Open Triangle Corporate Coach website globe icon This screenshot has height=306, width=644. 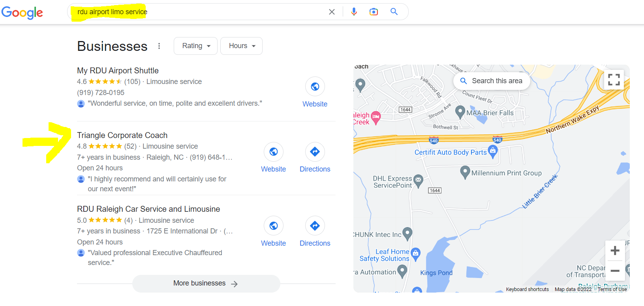274,151
